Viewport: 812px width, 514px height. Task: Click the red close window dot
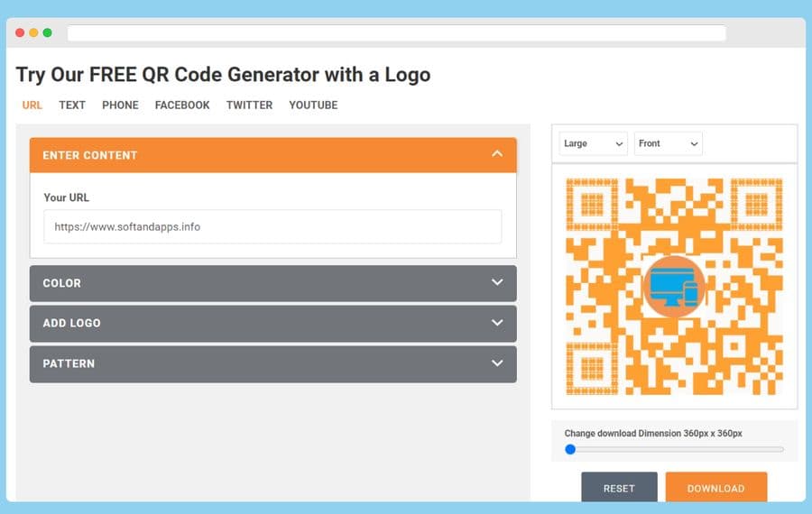pyautogui.click(x=20, y=32)
